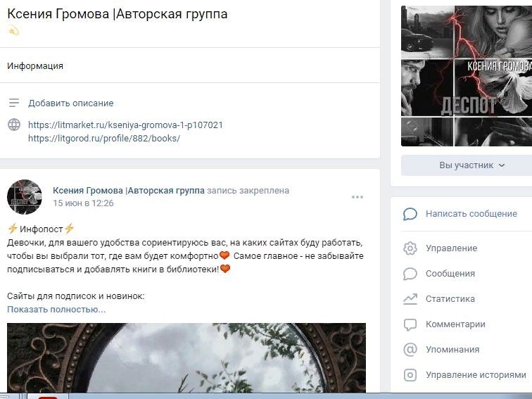Click the description lines icon beside Добавить описание
The width and height of the screenshot is (532, 399).
coord(14,103)
